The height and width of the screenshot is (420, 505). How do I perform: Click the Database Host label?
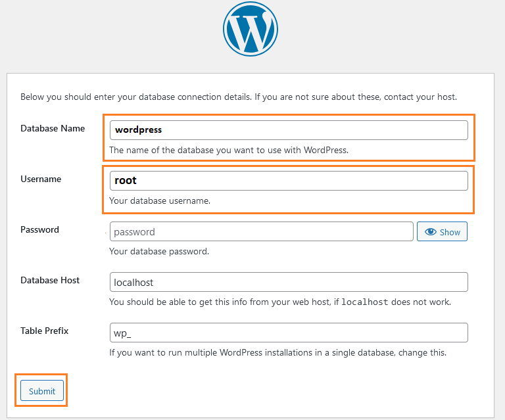click(x=50, y=280)
